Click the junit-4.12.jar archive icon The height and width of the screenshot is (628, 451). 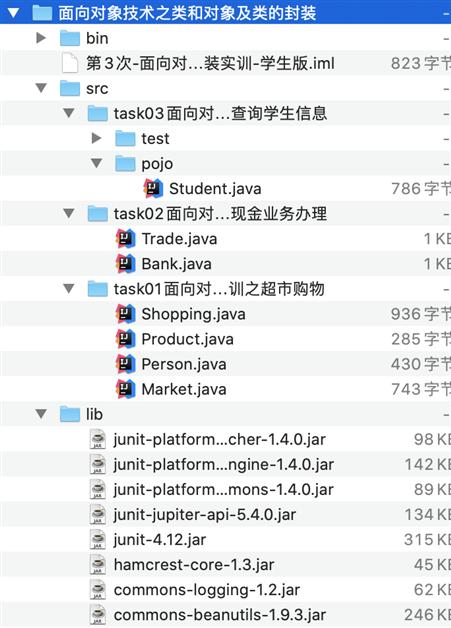point(98,539)
